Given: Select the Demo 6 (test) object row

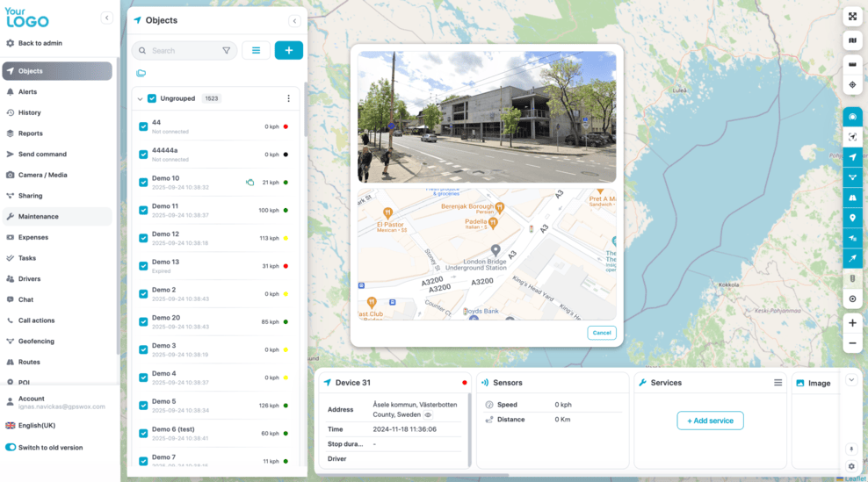Looking at the screenshot, I should tap(214, 434).
